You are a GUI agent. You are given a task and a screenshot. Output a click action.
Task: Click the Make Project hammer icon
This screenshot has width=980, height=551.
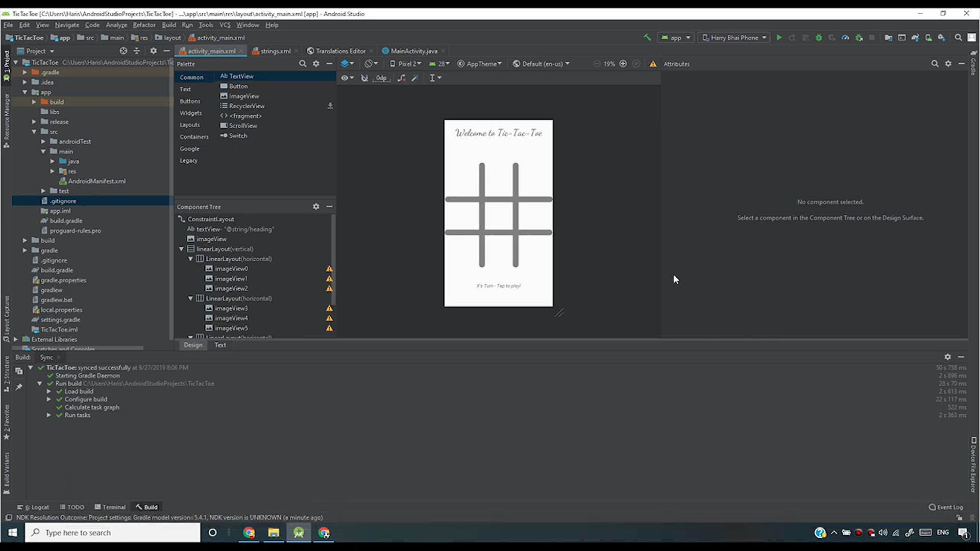[647, 37]
